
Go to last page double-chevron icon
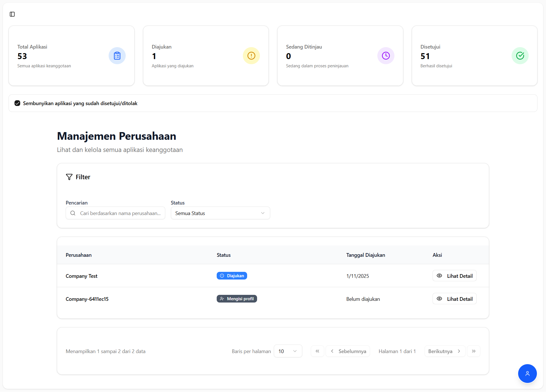tap(473, 351)
